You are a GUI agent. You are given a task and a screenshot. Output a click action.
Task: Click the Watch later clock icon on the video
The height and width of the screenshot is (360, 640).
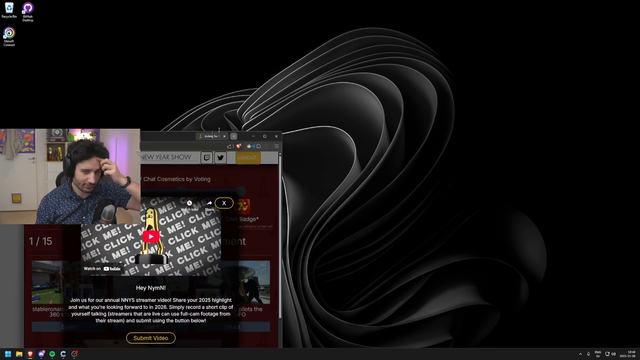(x=189, y=203)
